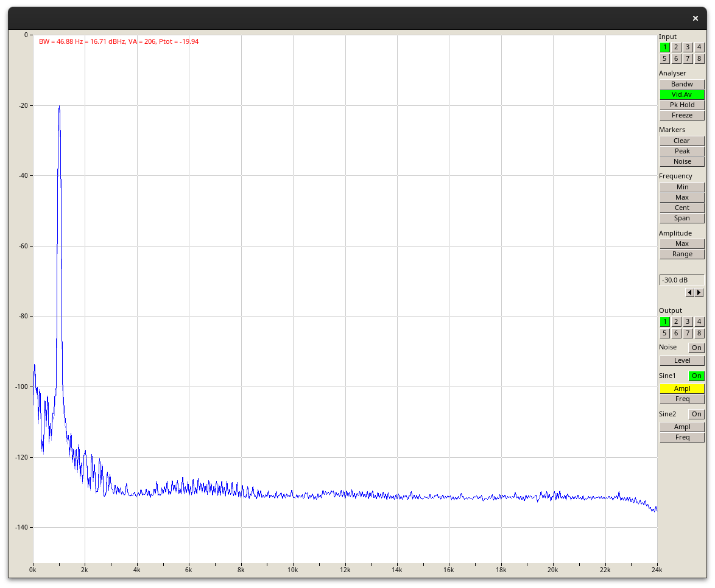
Task: Select Frequency Max setting
Action: tap(682, 197)
